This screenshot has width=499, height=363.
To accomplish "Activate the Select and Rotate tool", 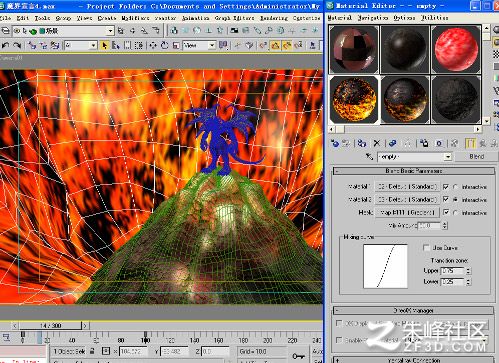I will coord(164,45).
